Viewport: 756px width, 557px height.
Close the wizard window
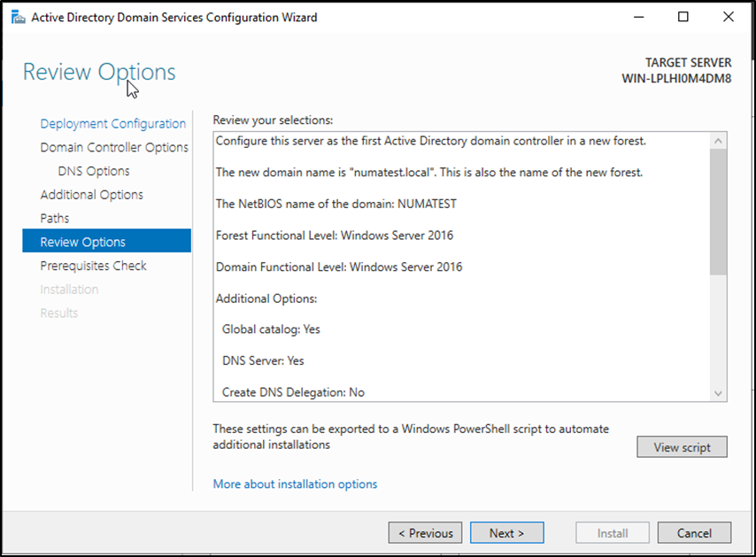(728, 17)
